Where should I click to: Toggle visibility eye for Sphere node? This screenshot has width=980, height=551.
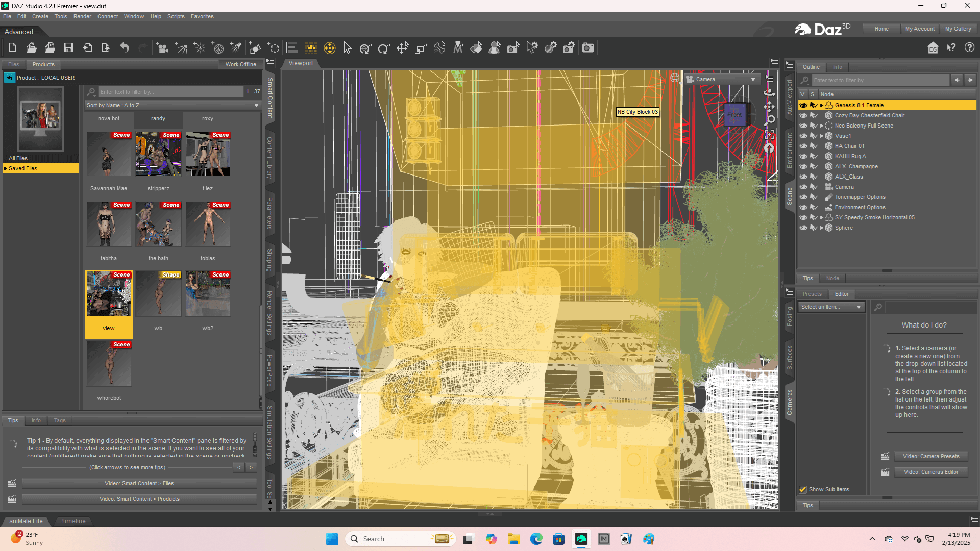[x=803, y=228]
